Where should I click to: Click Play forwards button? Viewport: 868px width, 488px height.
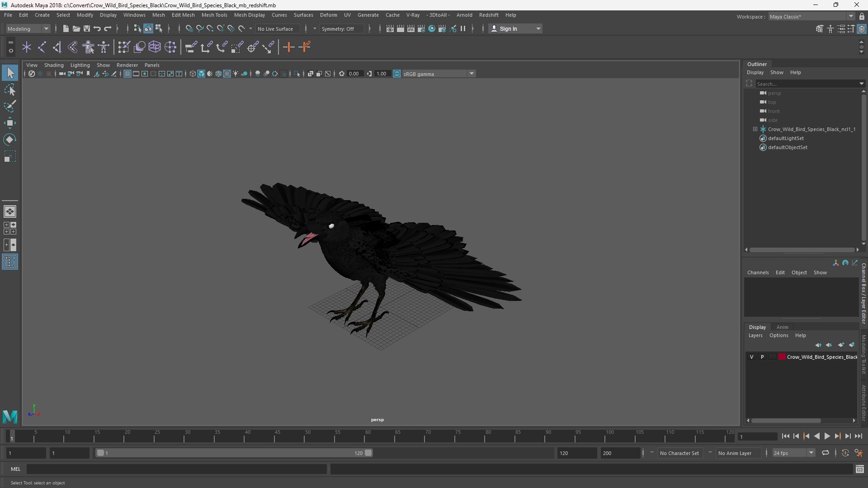point(827,436)
